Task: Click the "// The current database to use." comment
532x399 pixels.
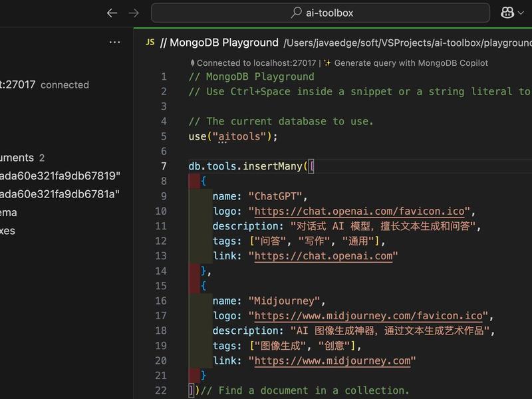Action: (281, 122)
